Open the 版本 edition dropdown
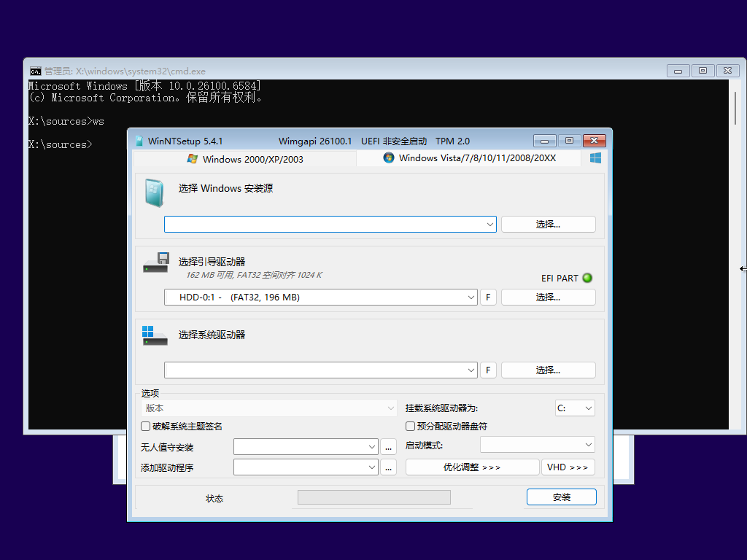The height and width of the screenshot is (560, 747). pyautogui.click(x=268, y=408)
